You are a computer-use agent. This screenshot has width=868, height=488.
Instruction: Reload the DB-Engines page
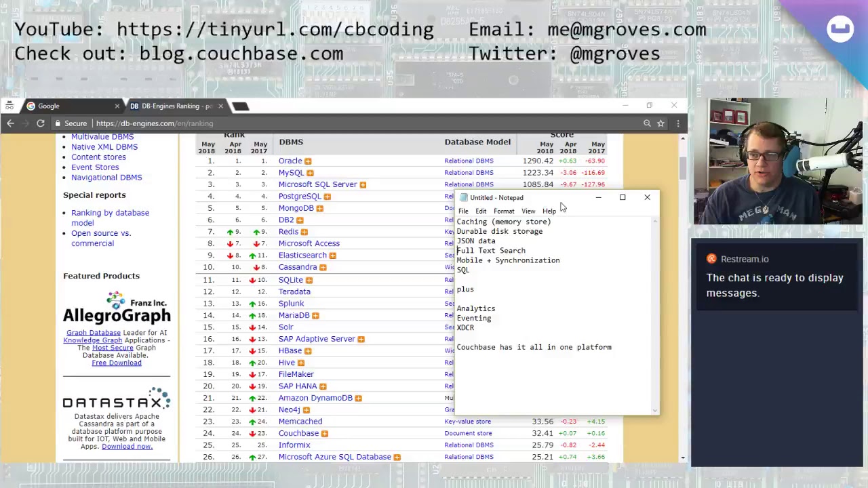[41, 123]
